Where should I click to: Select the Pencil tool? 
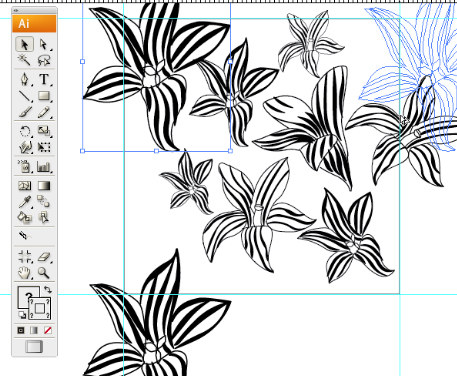point(44,112)
